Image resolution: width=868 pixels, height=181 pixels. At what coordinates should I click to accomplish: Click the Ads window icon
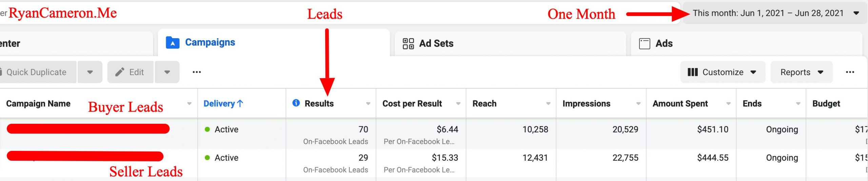tap(644, 44)
